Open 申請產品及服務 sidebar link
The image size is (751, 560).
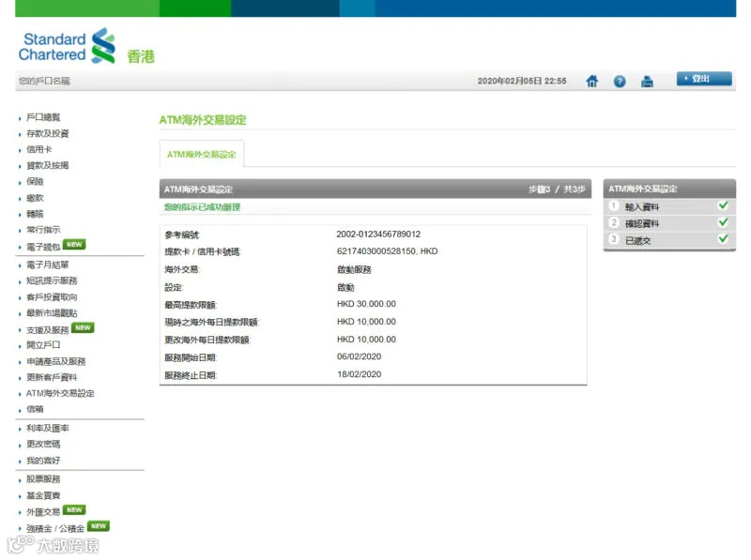(x=56, y=361)
